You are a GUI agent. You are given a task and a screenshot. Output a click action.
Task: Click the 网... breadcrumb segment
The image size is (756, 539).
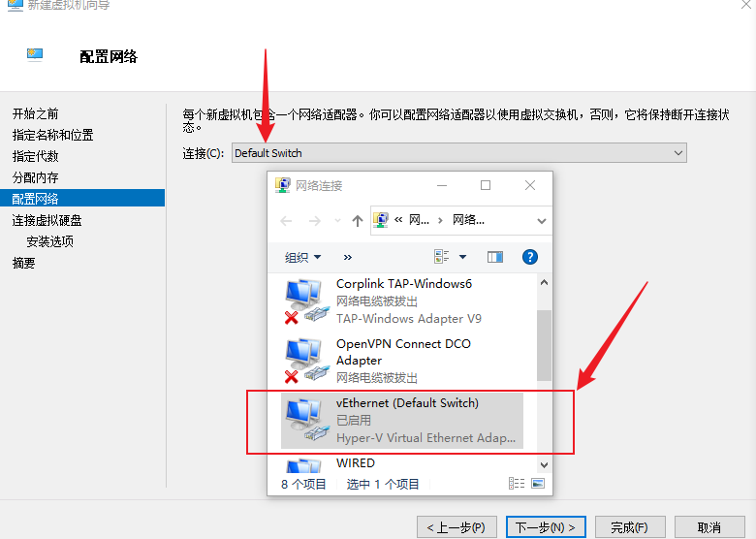[419, 220]
